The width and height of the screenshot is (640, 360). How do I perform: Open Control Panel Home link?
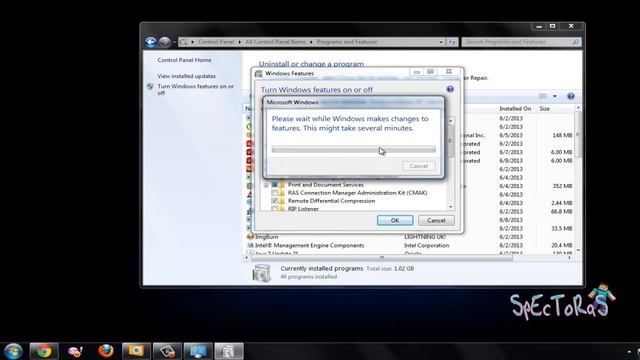[x=184, y=60]
